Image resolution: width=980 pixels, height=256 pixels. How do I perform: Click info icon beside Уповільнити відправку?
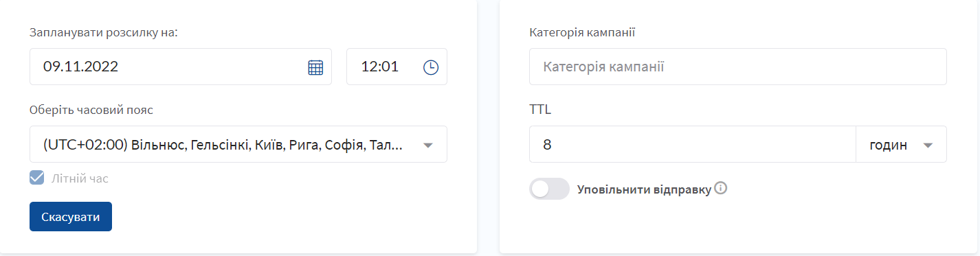[721, 187]
